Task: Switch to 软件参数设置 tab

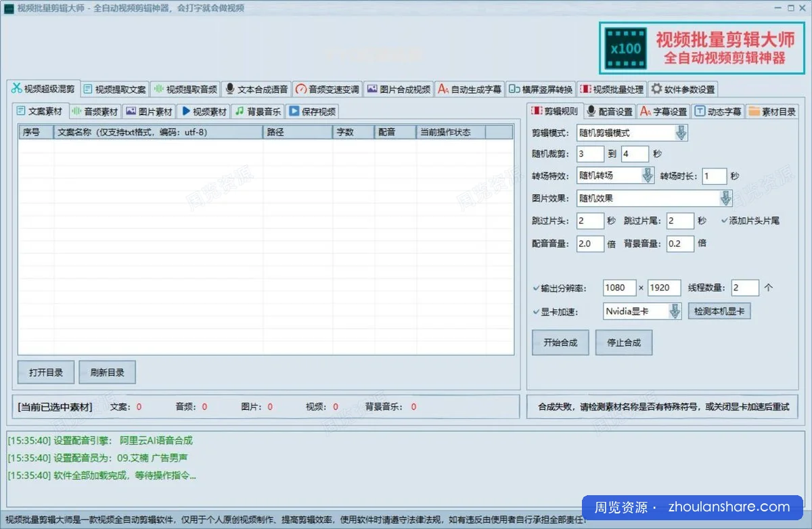Action: [x=683, y=89]
